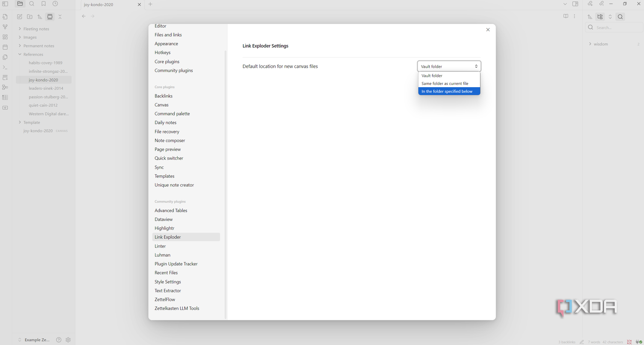Choose 'In the folder specified below' option
The height and width of the screenshot is (345, 644).
coord(449,91)
